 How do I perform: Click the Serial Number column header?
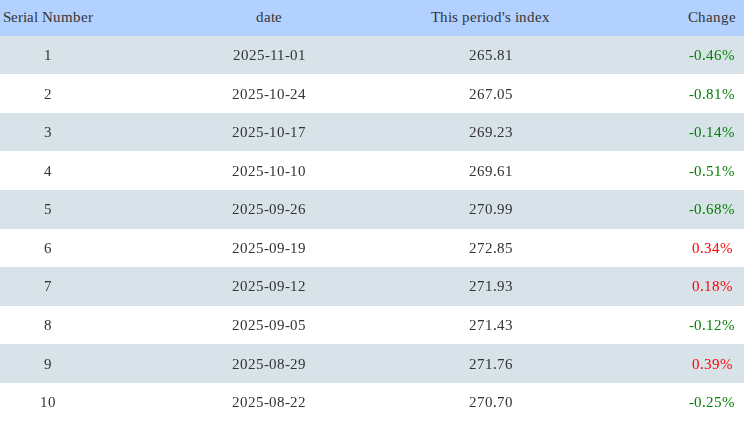coord(48,17)
